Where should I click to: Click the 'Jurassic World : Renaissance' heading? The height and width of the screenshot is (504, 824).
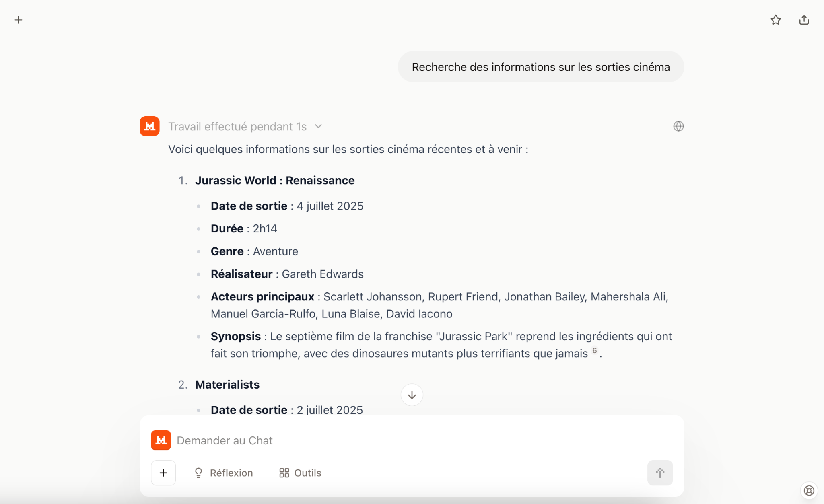[x=275, y=180]
